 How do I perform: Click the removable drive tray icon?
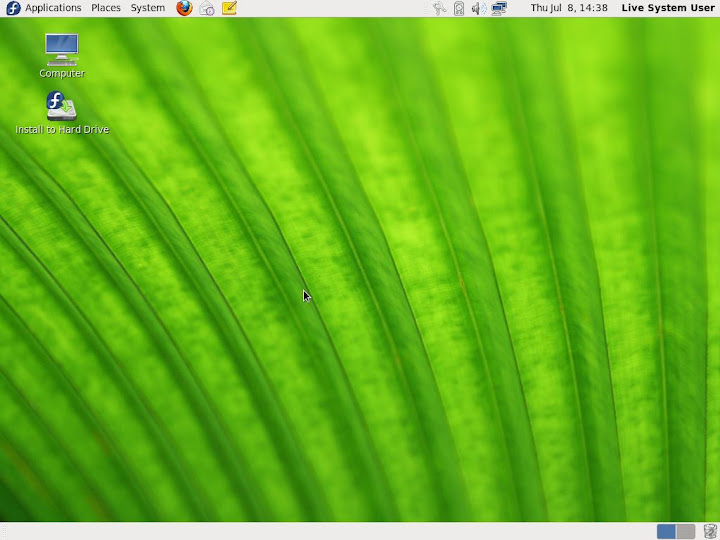pos(459,8)
